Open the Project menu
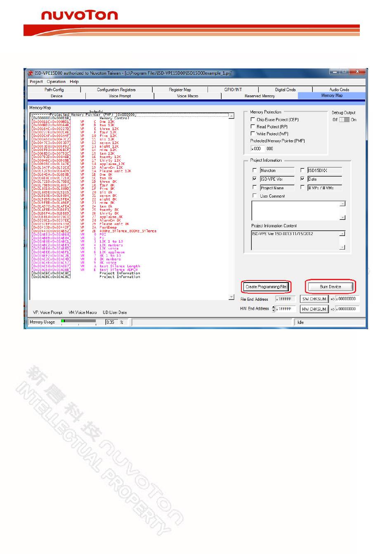392x554 pixels. [36, 82]
